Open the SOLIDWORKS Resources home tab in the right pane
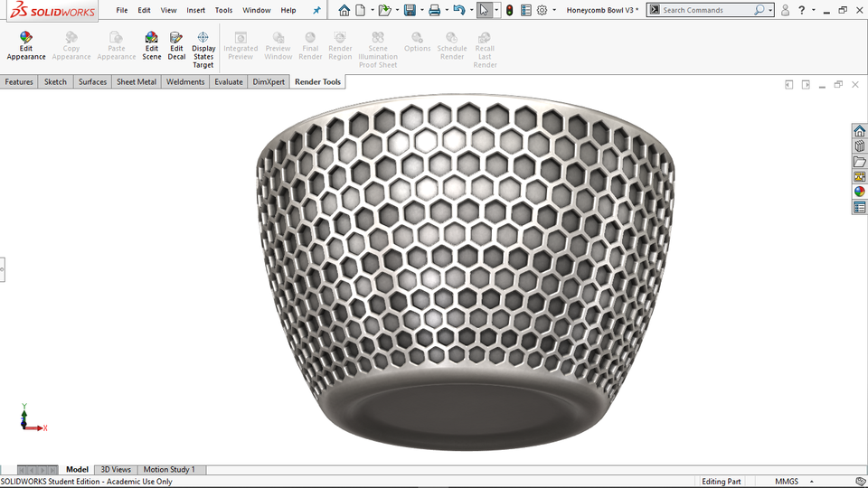Image resolution: width=868 pixels, height=488 pixels. pyautogui.click(x=859, y=131)
